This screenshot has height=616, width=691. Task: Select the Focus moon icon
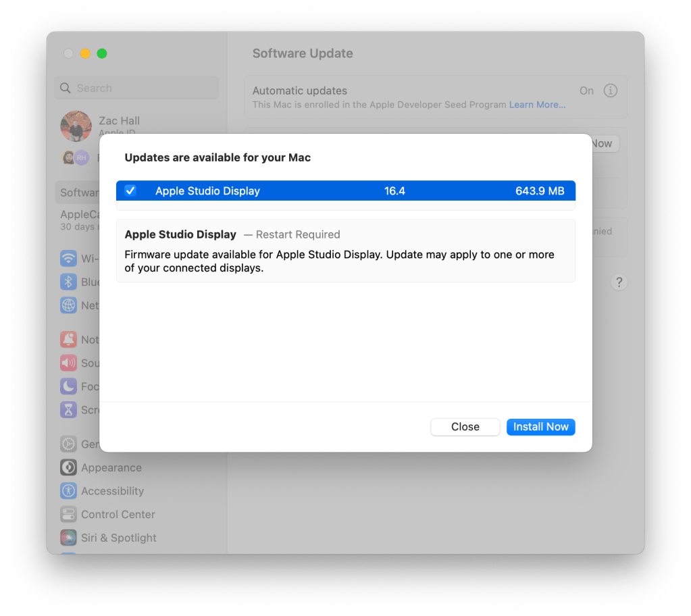click(68, 386)
